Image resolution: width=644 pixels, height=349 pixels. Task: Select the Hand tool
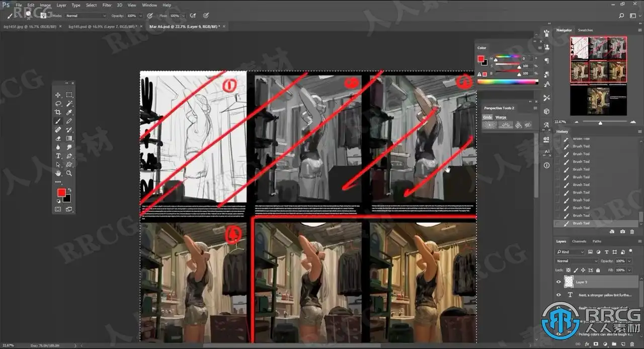[58, 173]
